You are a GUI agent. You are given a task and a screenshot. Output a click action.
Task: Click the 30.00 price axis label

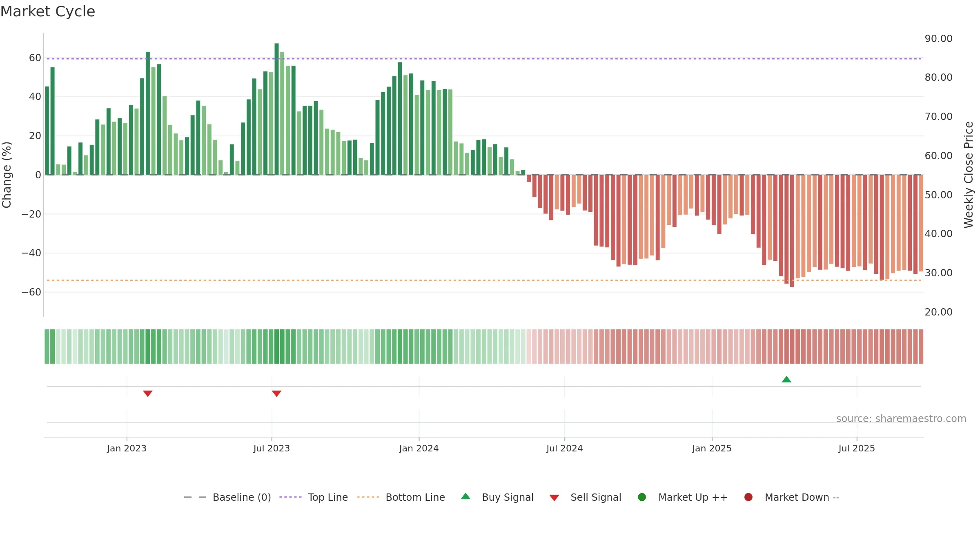[938, 273]
